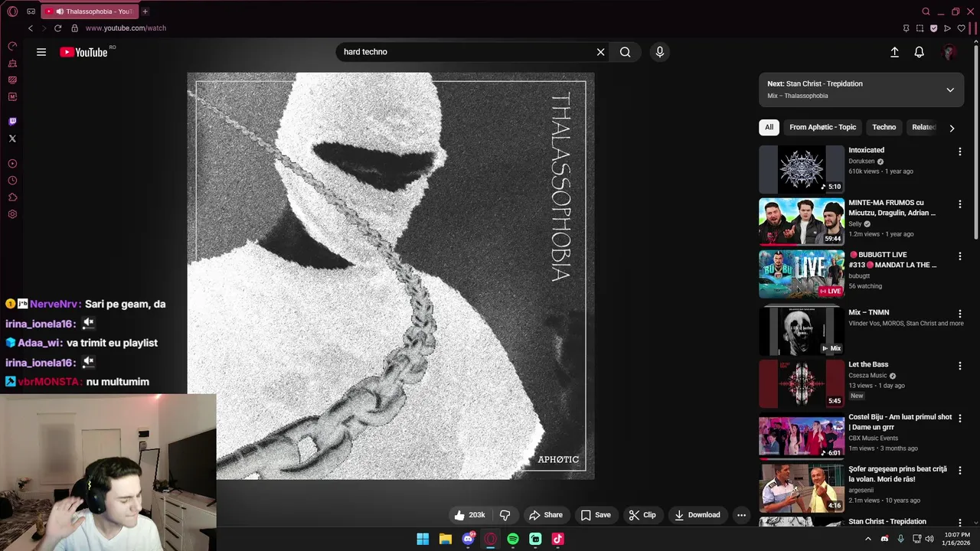Open File Explorer from taskbar
This screenshot has width=980, height=551.
pos(445,539)
